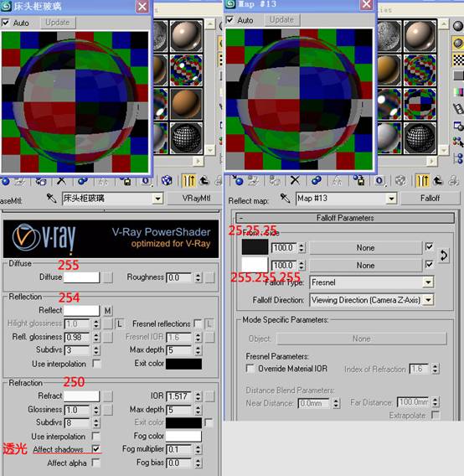
Task: Open the white Diffuse color swatch
Action: (x=81, y=277)
